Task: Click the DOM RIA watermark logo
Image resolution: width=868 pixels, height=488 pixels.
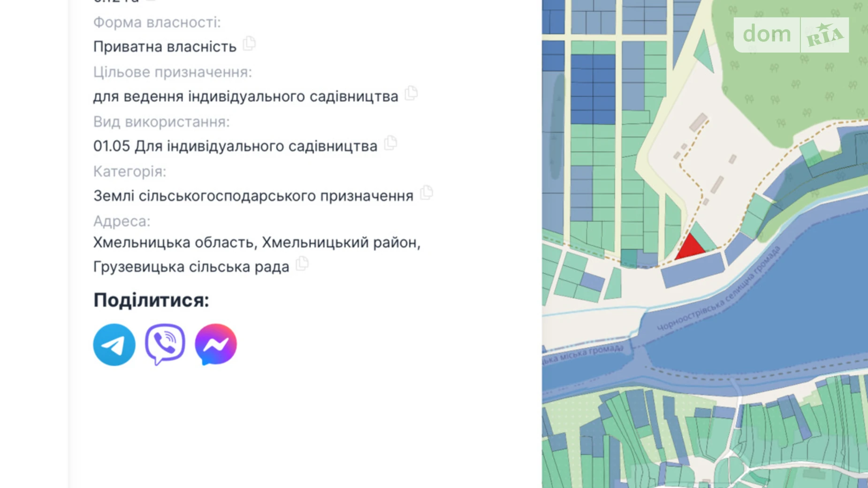Action: pos(792,34)
